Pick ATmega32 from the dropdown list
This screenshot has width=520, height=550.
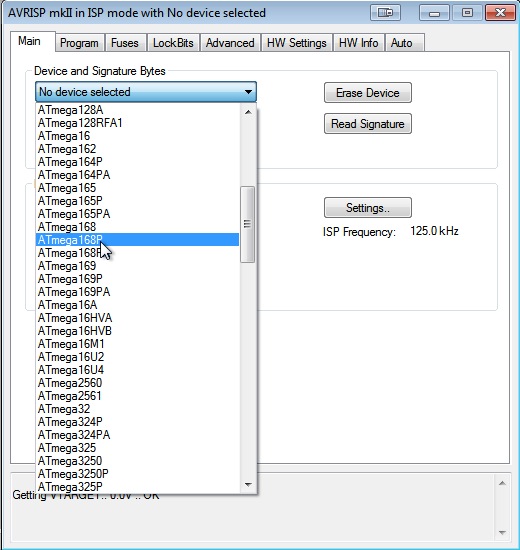[x=137, y=409]
